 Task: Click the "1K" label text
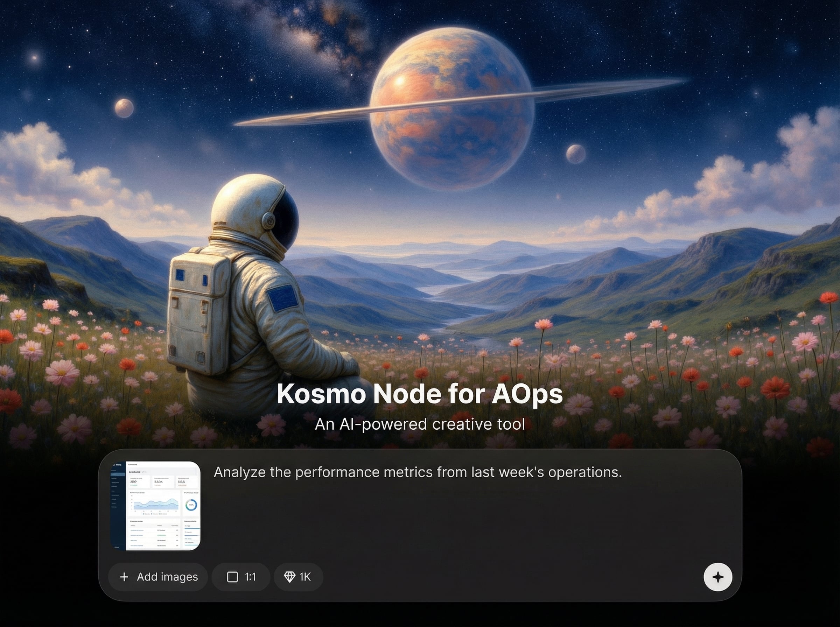click(x=305, y=577)
